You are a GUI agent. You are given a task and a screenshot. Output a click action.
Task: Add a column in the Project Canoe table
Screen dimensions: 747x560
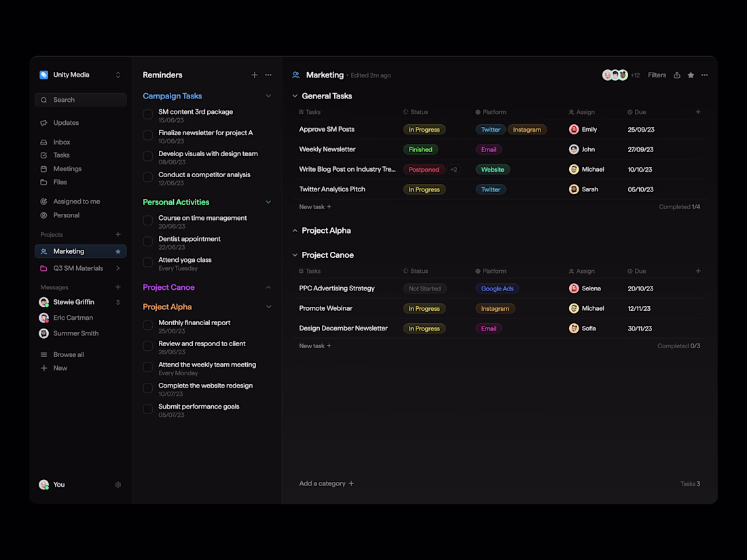pyautogui.click(x=698, y=271)
